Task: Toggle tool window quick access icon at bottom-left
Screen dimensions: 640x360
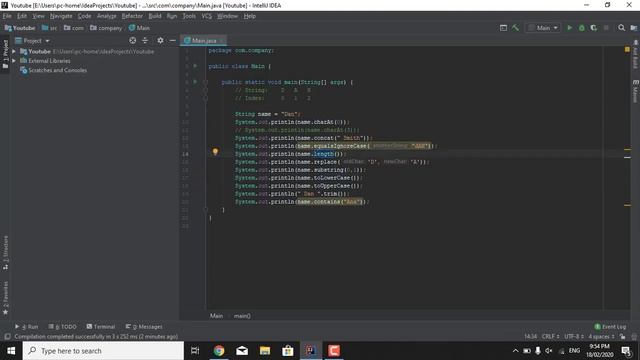Action: click(x=7, y=337)
